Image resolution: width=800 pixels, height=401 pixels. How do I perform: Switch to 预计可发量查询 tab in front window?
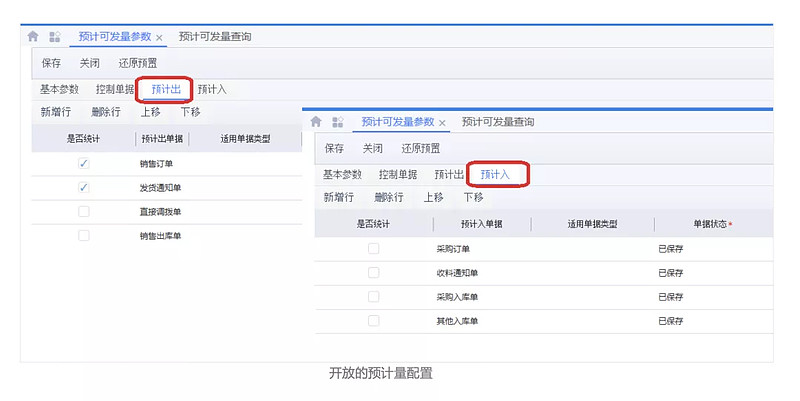tap(498, 122)
